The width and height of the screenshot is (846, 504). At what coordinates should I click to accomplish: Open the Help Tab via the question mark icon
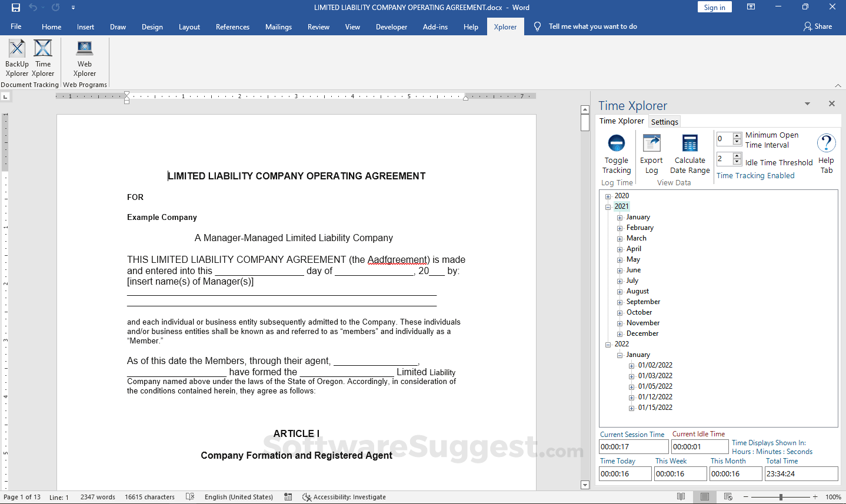826,143
